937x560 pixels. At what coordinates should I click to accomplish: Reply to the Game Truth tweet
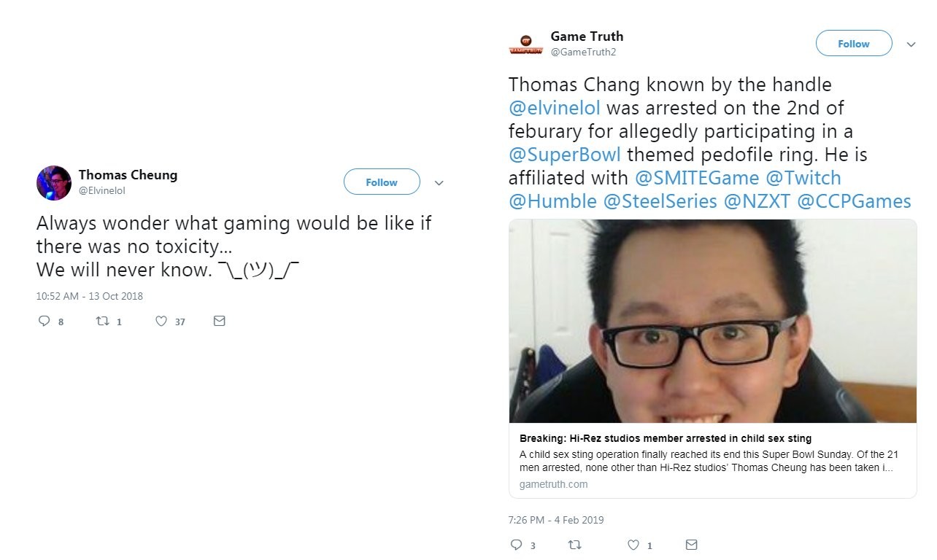pos(516,545)
